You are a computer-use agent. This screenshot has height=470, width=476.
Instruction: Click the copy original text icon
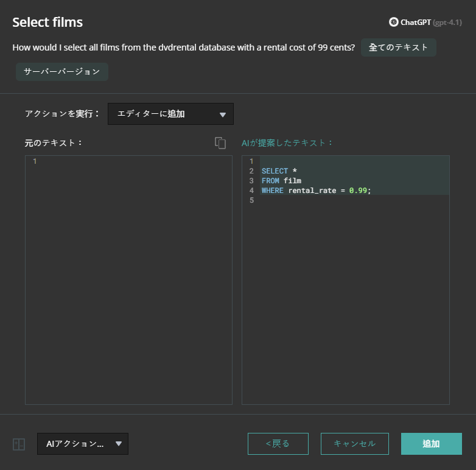[x=220, y=142]
